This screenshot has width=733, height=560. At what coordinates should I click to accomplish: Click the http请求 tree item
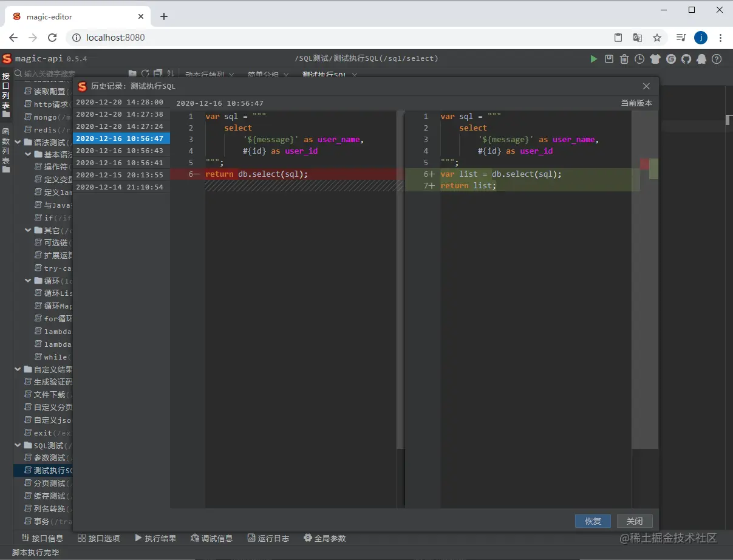click(48, 104)
